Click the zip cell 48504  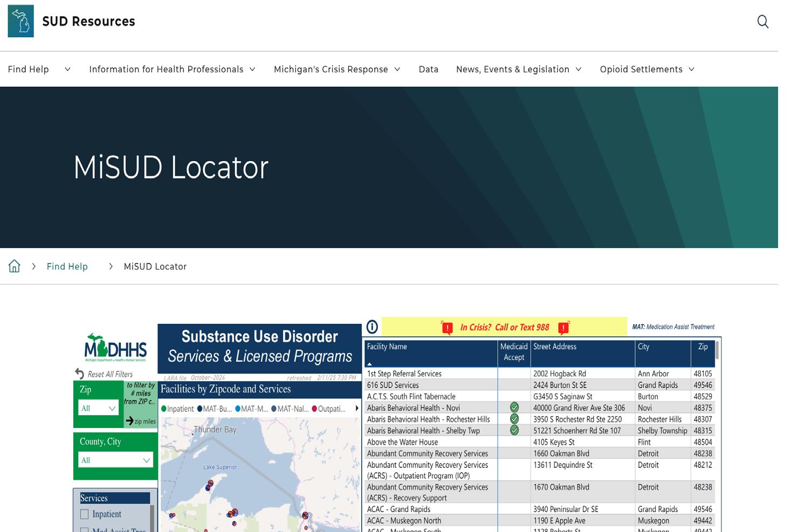pyautogui.click(x=703, y=442)
